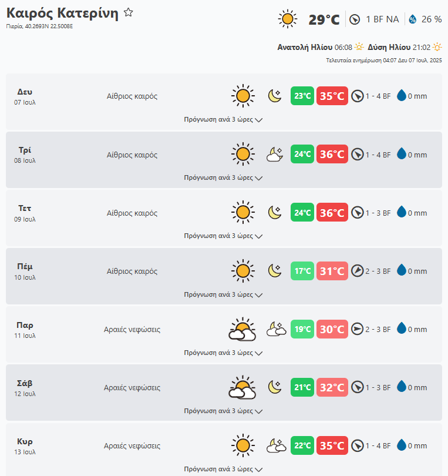Expand 3-hour forecast for Tuesday 08 Ιουλ
Screen dimensions: 448x476
point(223,177)
